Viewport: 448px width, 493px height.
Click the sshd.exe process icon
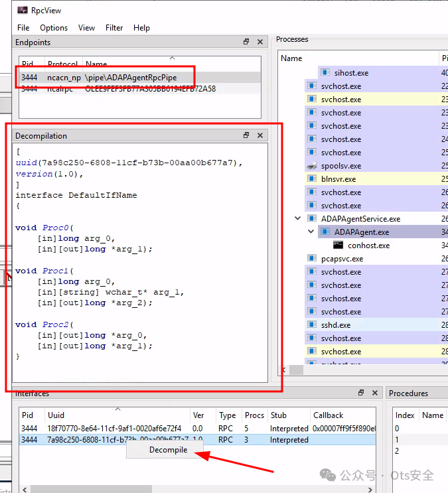[312, 324]
